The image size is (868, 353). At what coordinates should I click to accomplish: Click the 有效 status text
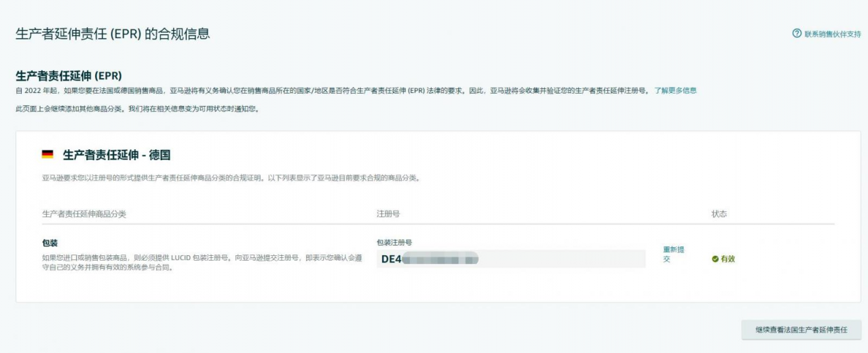728,259
